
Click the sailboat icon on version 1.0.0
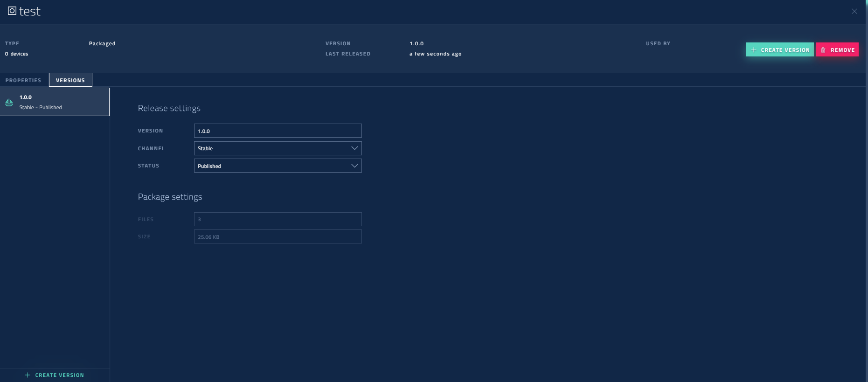[9, 102]
